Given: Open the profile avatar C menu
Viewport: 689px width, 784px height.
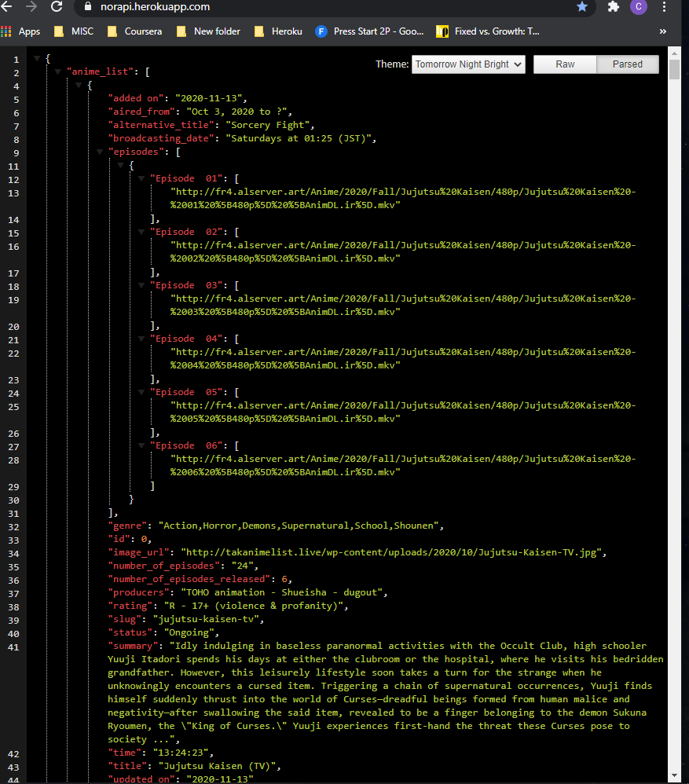Looking at the screenshot, I should click(x=639, y=6).
